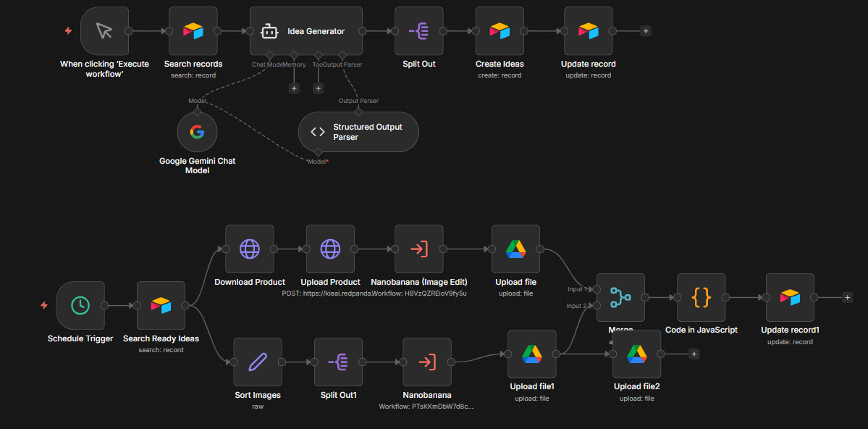Add a node after Upload file2
868x429 pixels.
[x=694, y=354]
